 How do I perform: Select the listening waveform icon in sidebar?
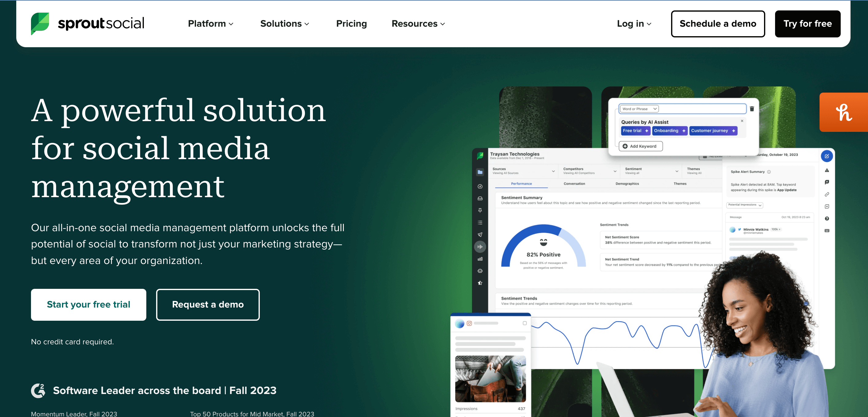pyautogui.click(x=480, y=247)
